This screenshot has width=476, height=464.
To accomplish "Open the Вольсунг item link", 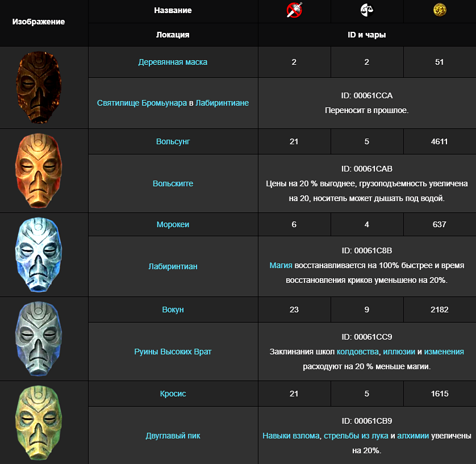I will pos(173,141).
